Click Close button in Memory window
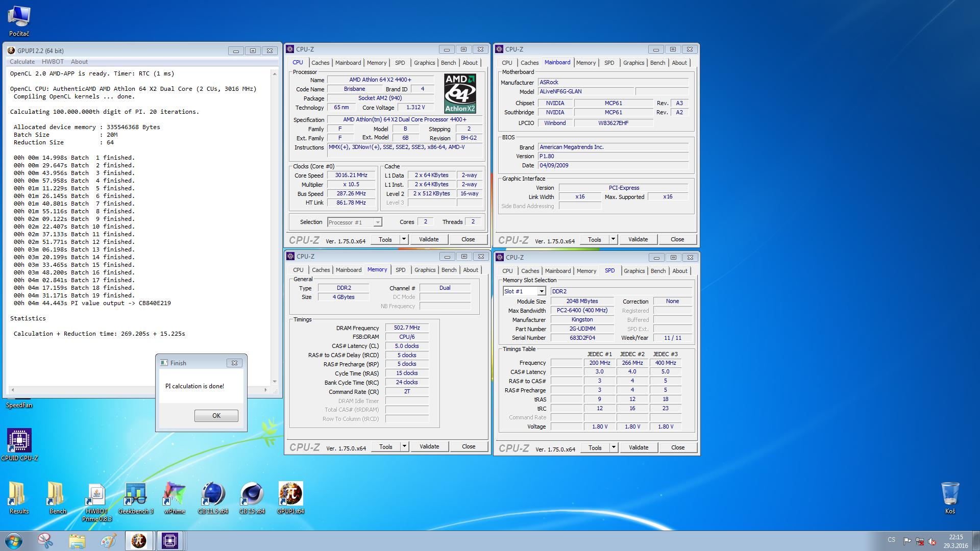 click(x=469, y=446)
